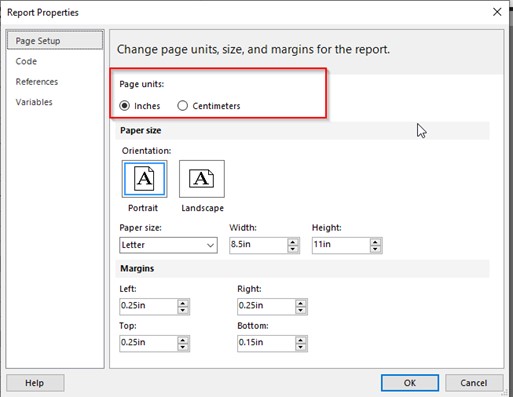The width and height of the screenshot is (513, 397).
Task: Confirm changes with the OK button
Action: (410, 383)
